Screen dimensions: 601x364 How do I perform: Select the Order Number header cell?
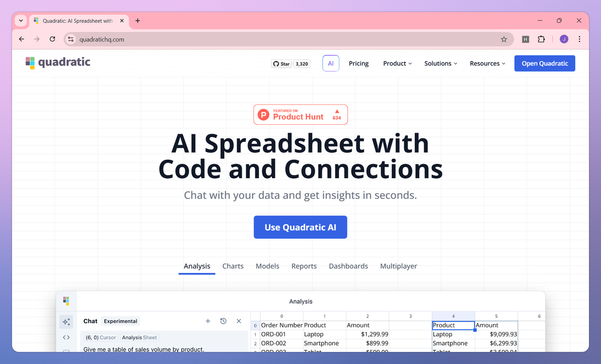tap(281, 325)
